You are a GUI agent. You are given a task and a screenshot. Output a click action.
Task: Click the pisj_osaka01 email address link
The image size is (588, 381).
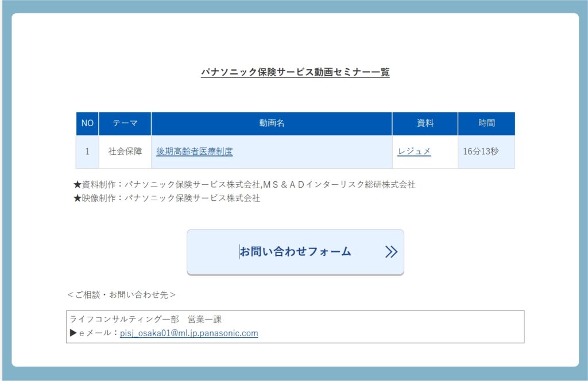[x=189, y=333]
